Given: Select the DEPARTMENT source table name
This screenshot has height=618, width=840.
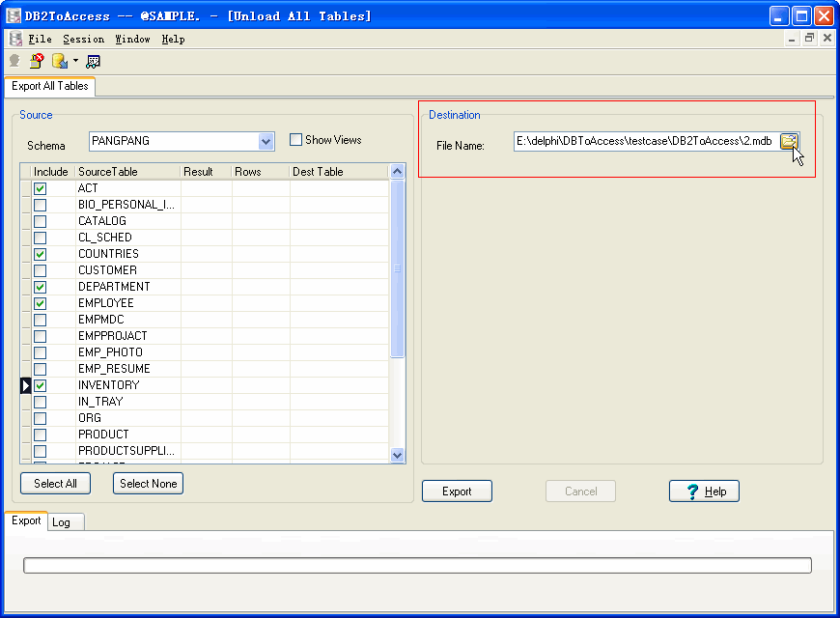Looking at the screenshot, I should point(114,287).
